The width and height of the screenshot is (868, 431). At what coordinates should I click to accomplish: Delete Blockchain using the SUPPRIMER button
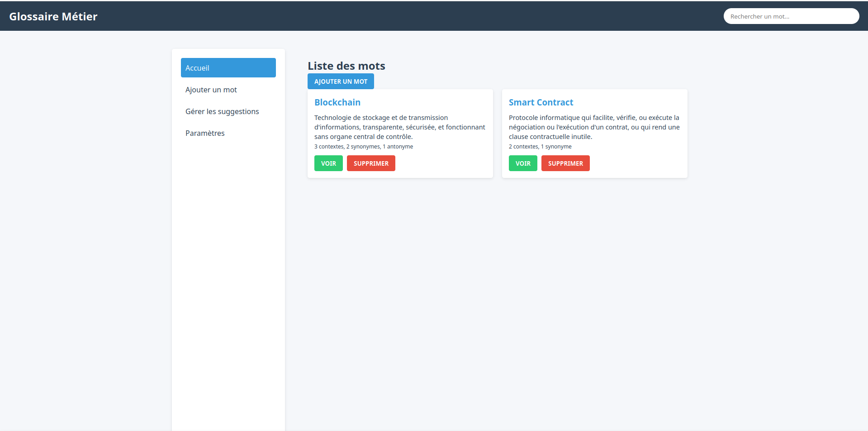pyautogui.click(x=371, y=163)
